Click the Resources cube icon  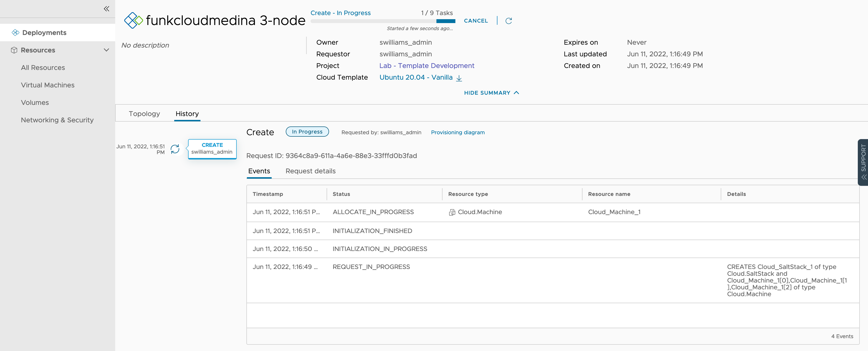coord(14,50)
